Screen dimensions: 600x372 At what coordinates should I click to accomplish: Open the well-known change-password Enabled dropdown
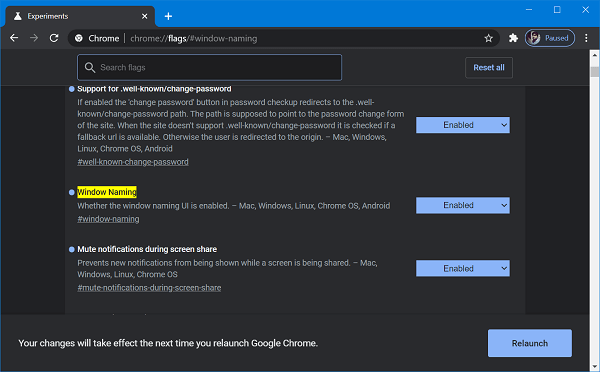[x=463, y=125]
